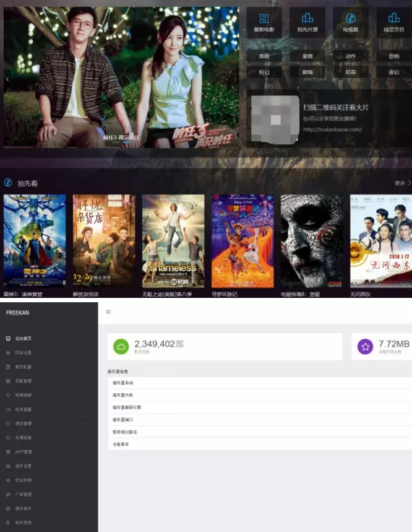Click the FREEKAN logo text
This screenshot has height=532, width=412.
point(17,313)
